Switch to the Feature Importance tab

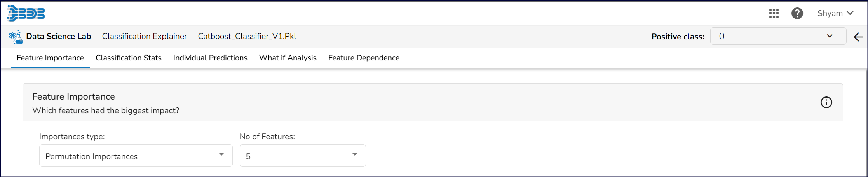pyautogui.click(x=50, y=58)
